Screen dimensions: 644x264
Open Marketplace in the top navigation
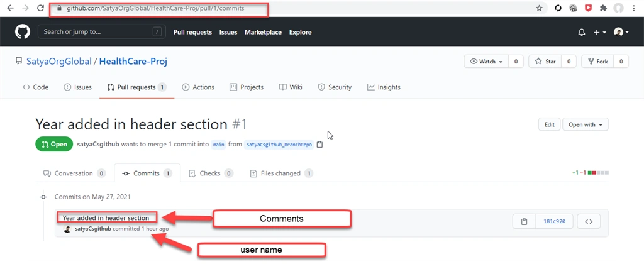(x=264, y=32)
